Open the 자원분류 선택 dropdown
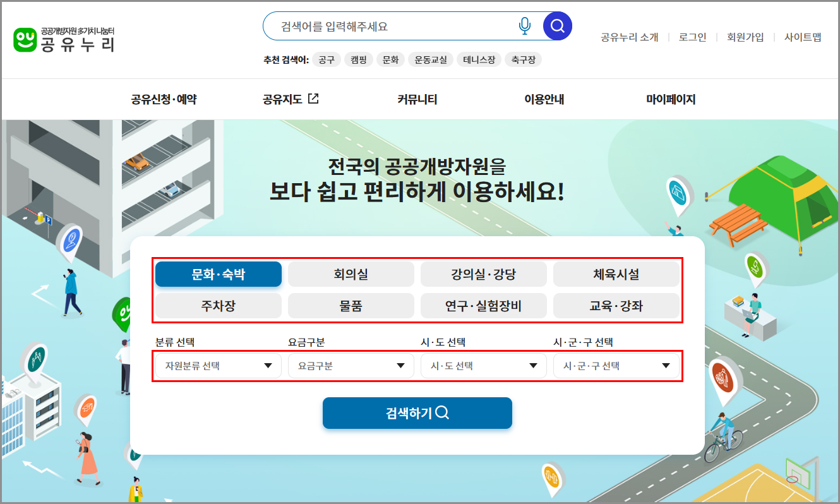Screen dimensions: 840x504 [x=218, y=365]
